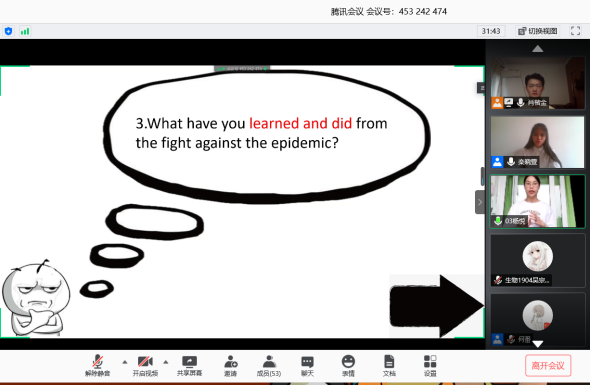
Task: Click the blue security shield icon
Action: [8, 31]
